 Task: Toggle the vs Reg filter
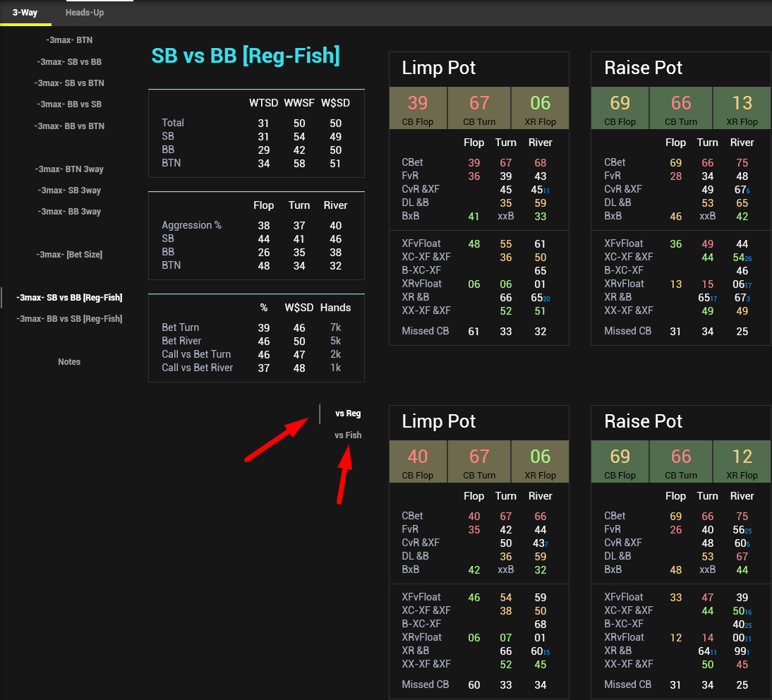click(x=348, y=414)
